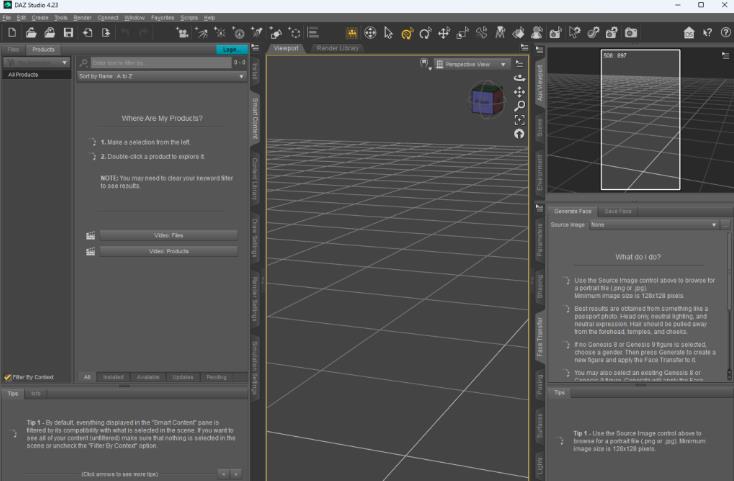Switch to the Render Library tab
Viewport: 734px width, 481px height.
click(x=337, y=48)
